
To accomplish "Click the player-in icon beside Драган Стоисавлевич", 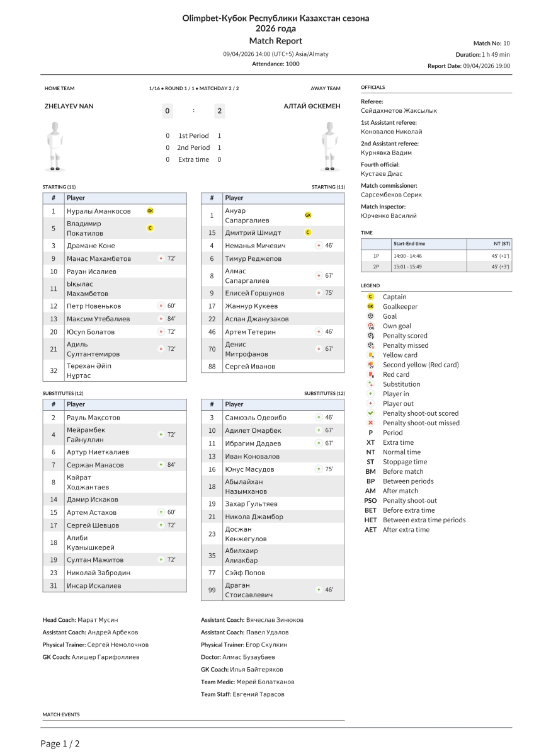I will [319, 590].
